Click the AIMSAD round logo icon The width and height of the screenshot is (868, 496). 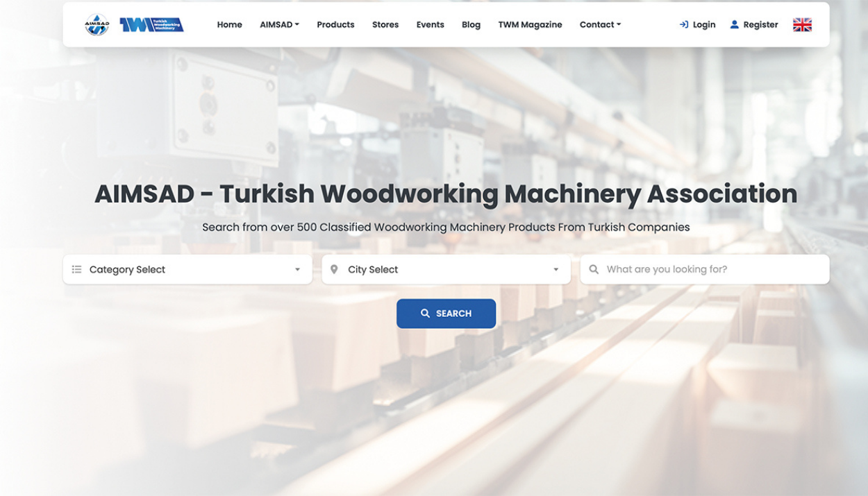(97, 25)
